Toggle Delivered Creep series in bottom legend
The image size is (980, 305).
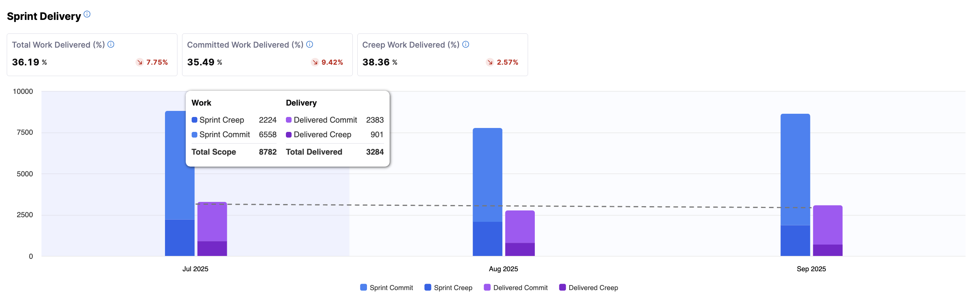[588, 288]
